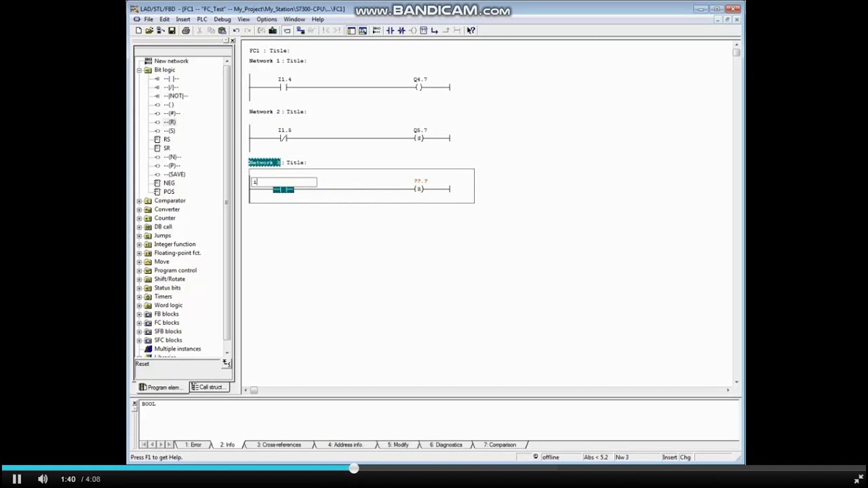Insert an output coil from toolbar
This screenshot has width=868, height=488.
[x=412, y=30]
